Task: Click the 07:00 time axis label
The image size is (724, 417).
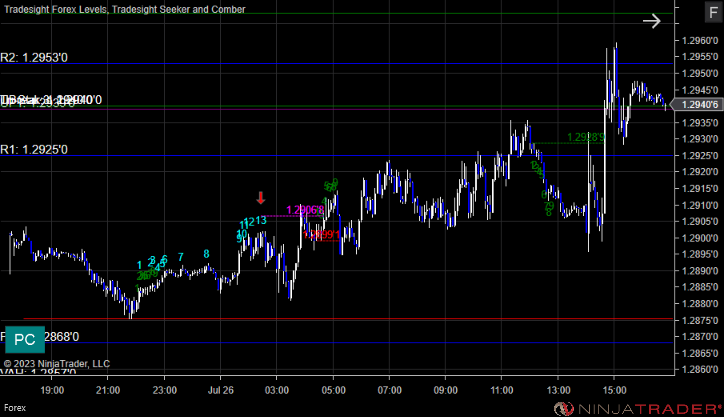Action: pos(389,390)
